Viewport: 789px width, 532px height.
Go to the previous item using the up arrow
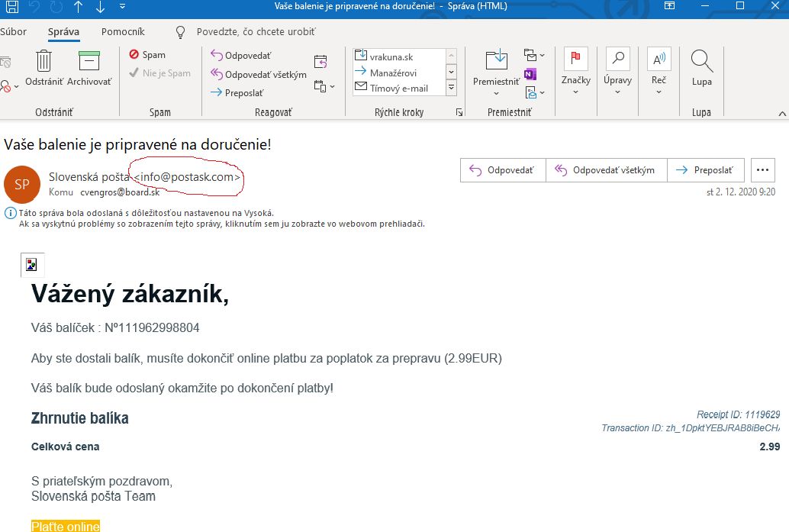point(79,7)
